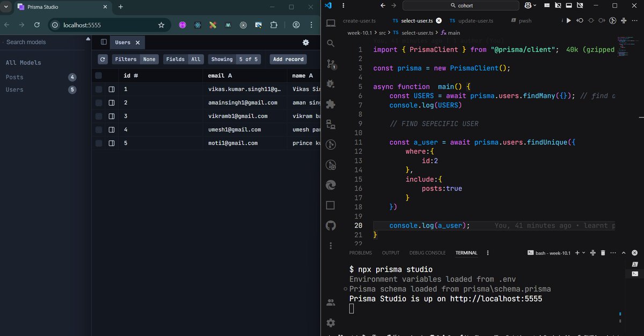Click VS Code cohort command center search
Image resolution: width=644 pixels, height=336 pixels.
[x=460, y=5]
